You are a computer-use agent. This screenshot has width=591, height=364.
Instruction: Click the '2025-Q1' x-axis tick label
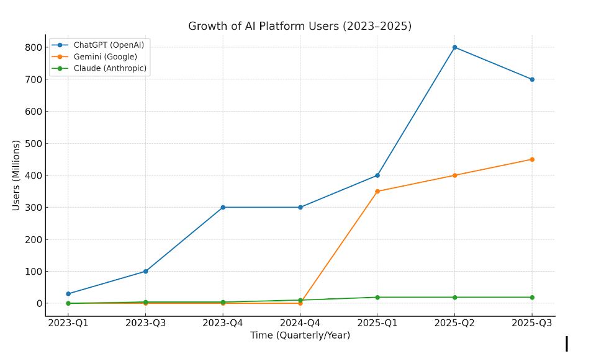click(x=377, y=323)
